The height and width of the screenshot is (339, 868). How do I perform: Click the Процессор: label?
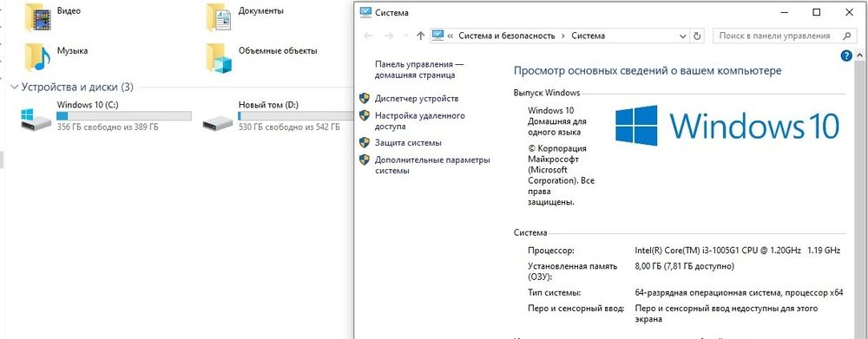[551, 251]
